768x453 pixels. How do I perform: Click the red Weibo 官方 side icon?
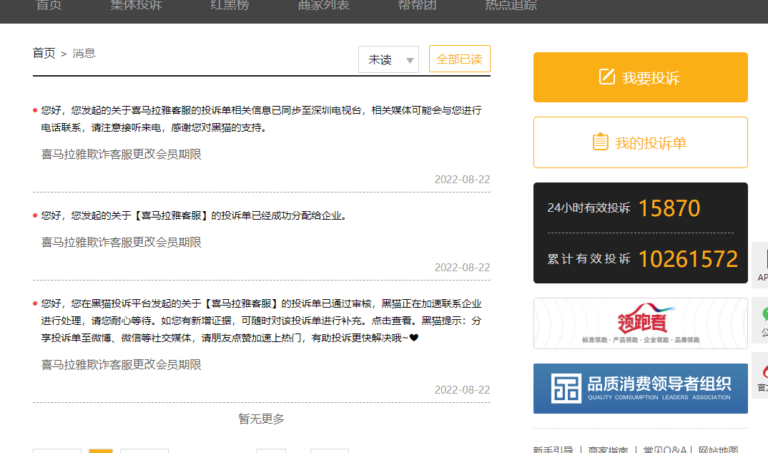762,372
